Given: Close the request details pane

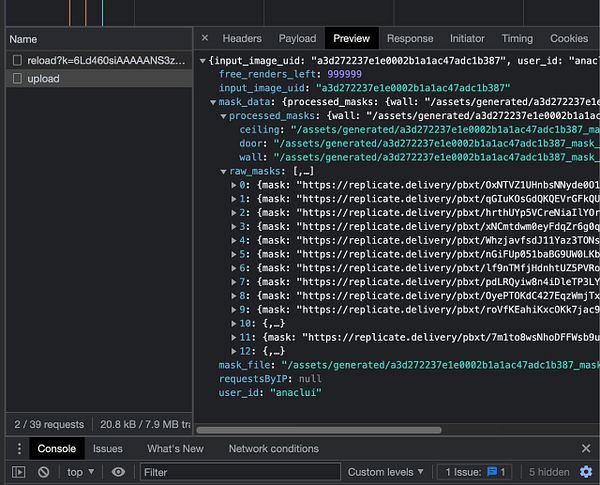Looking at the screenshot, I should [205, 39].
